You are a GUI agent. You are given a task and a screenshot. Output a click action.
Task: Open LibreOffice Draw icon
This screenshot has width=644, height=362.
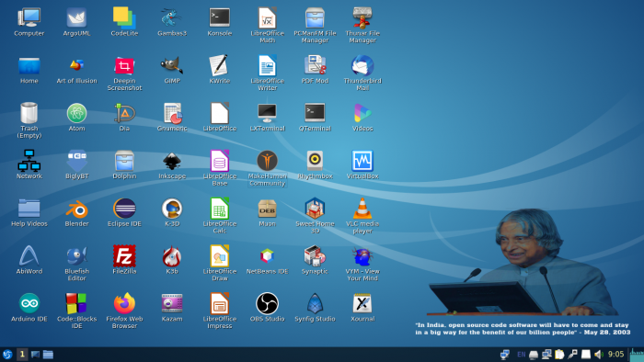click(x=219, y=255)
